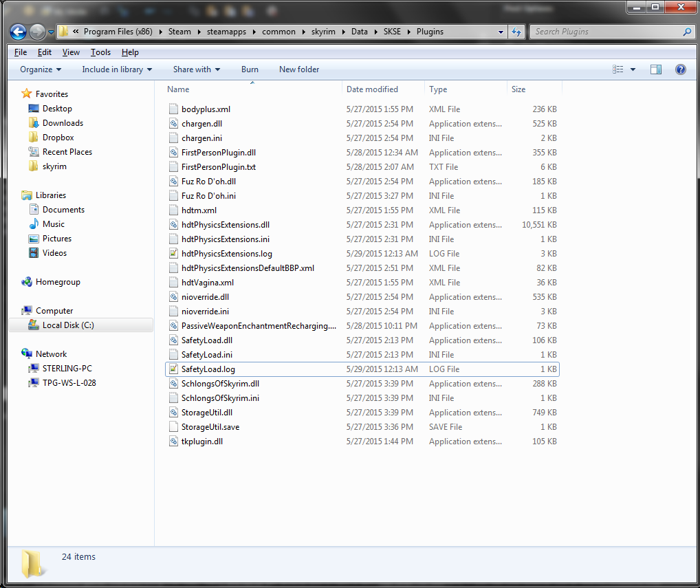Click the StorageUtil.save file icon

point(174,427)
